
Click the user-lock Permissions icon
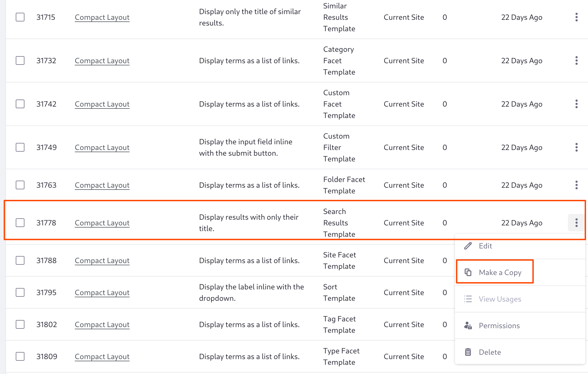click(x=468, y=325)
